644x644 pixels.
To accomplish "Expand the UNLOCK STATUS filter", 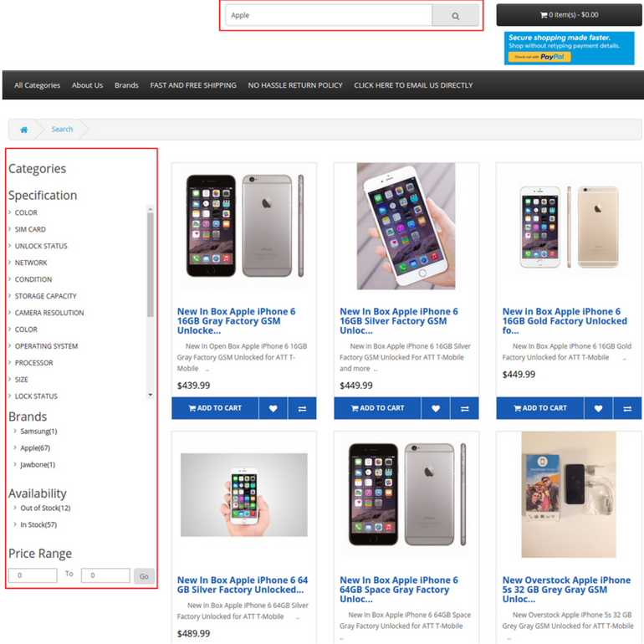I will 41,246.
